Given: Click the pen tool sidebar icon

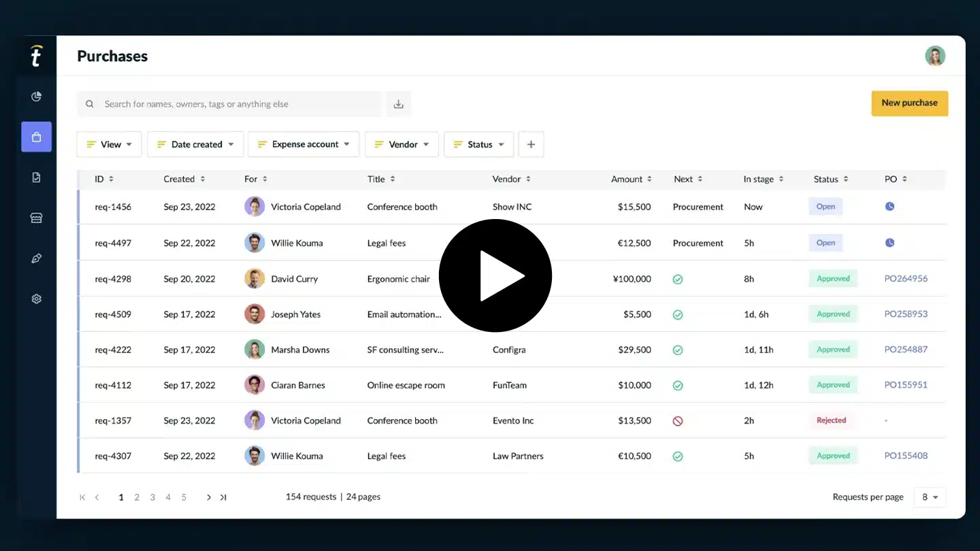Looking at the screenshot, I should [37, 258].
